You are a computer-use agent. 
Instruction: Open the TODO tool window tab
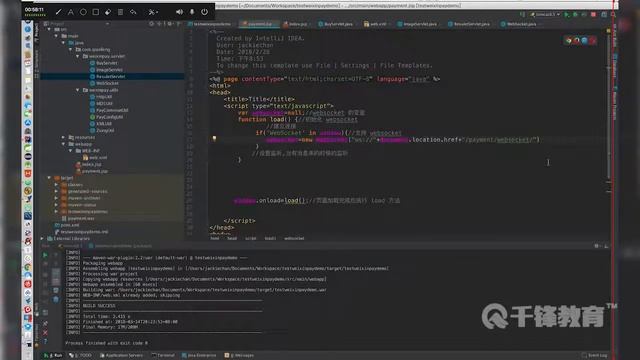[x=80, y=356]
